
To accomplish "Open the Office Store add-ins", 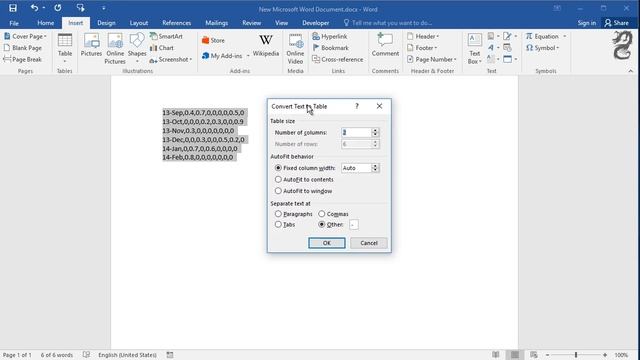I will (x=213, y=40).
